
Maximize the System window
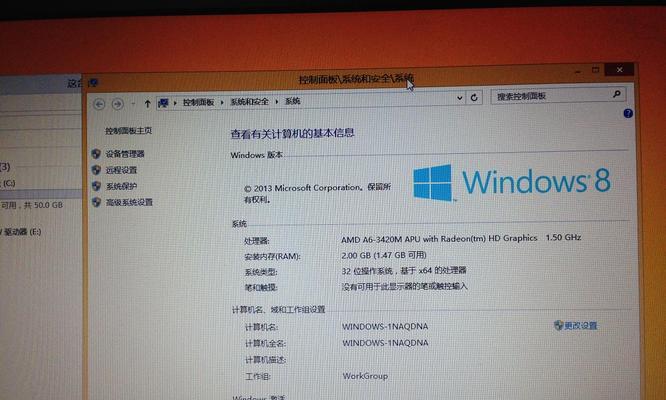pyautogui.click(x=595, y=70)
